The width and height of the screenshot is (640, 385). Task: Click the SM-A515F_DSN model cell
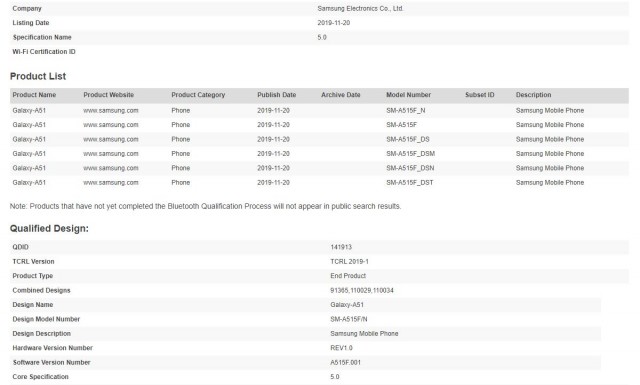click(410, 168)
